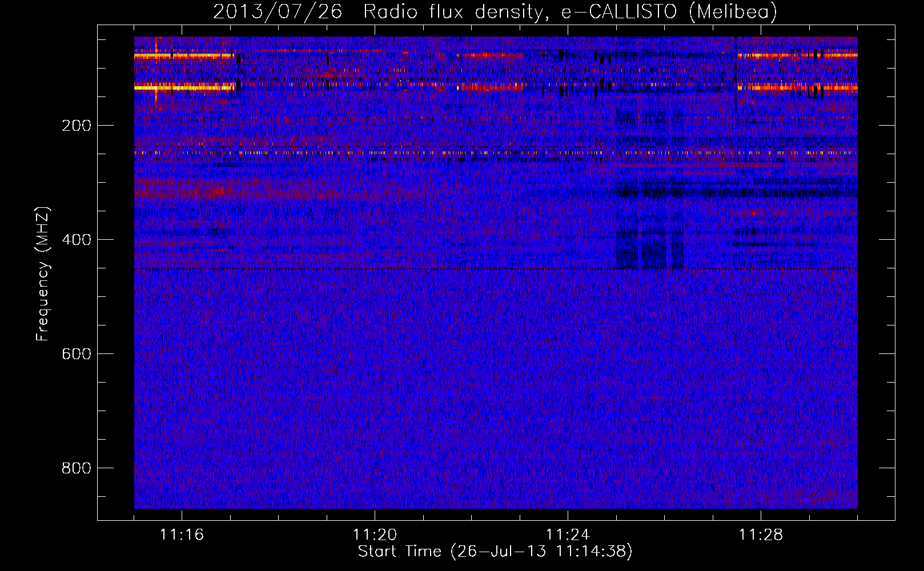Screen dimensions: 924x571
Task: Click the 11:24 time tick label
Action: 568,535
